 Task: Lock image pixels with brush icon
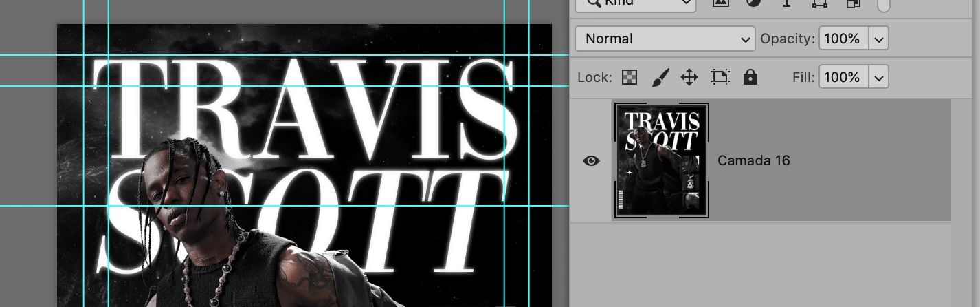coord(659,77)
